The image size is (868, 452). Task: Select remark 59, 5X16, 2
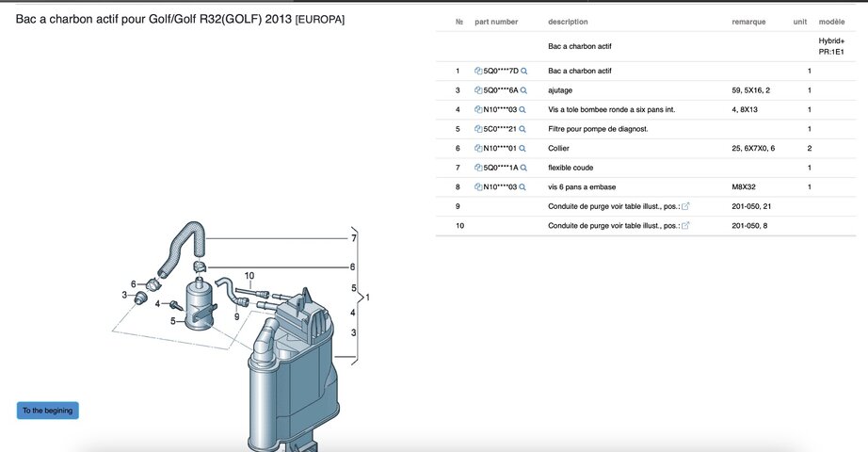(750, 90)
